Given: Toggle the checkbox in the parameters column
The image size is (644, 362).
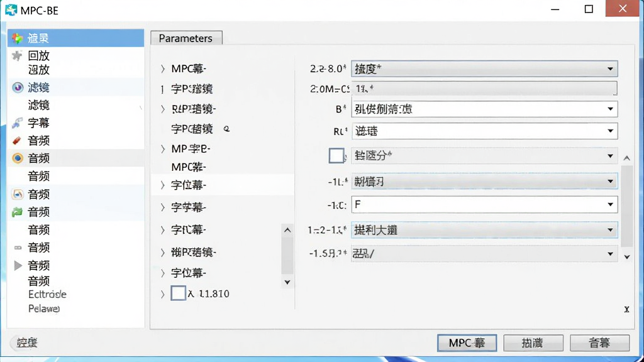Looking at the screenshot, I should (336, 156).
